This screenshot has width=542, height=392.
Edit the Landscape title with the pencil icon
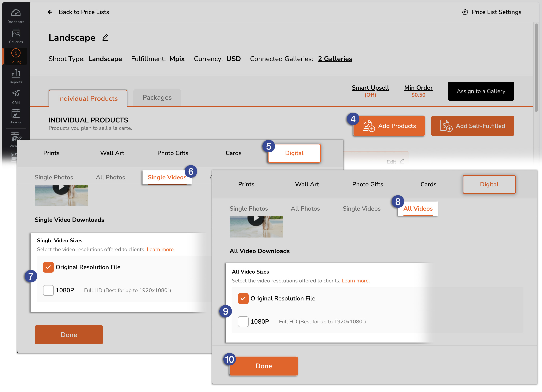tap(105, 38)
